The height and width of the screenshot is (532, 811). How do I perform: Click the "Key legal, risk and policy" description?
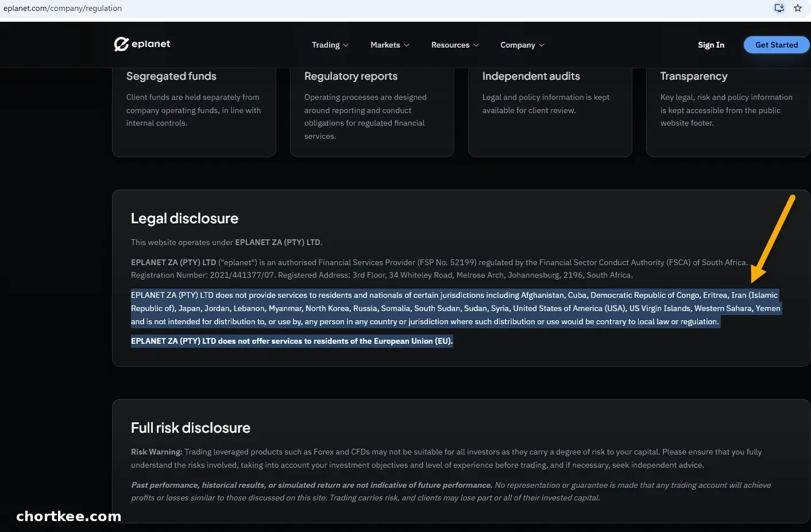tap(727, 110)
